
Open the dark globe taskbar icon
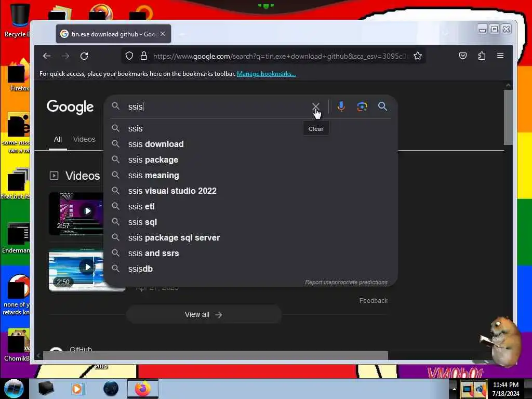point(111,389)
